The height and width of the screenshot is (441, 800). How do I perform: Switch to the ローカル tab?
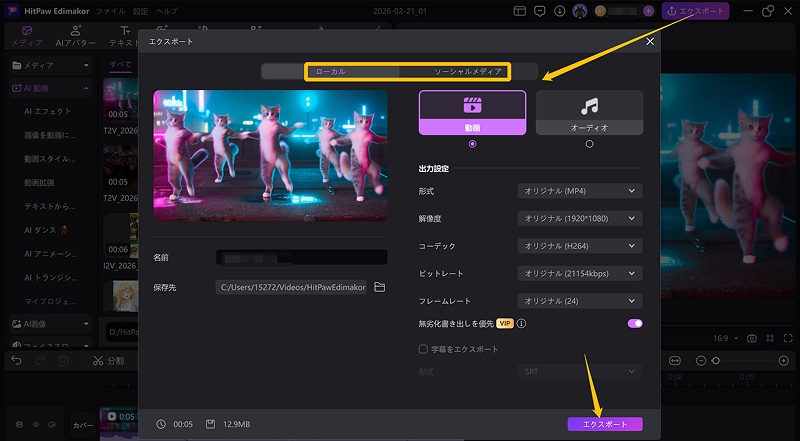pyautogui.click(x=331, y=72)
